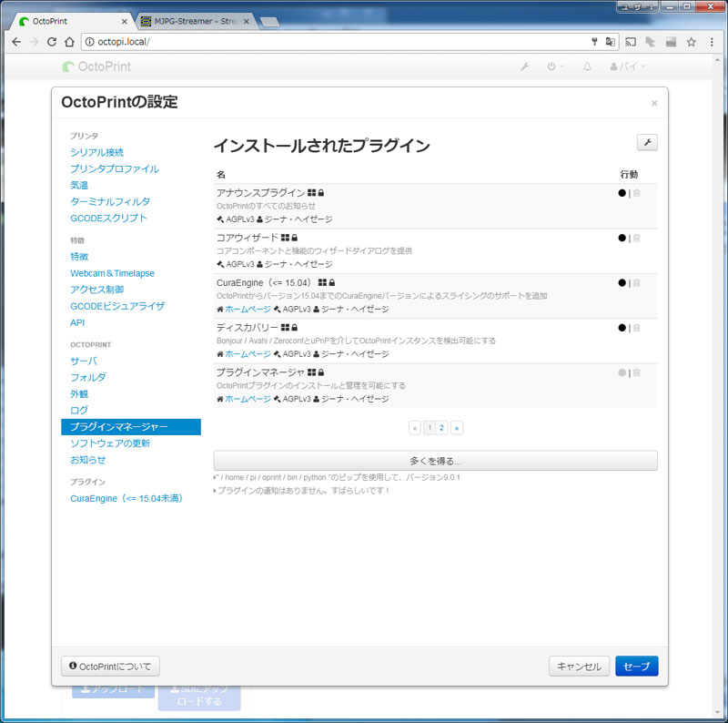This screenshot has width=728, height=723.
Task: Open ホームページ link for CuraEngine plugin
Action: pyautogui.click(x=248, y=310)
